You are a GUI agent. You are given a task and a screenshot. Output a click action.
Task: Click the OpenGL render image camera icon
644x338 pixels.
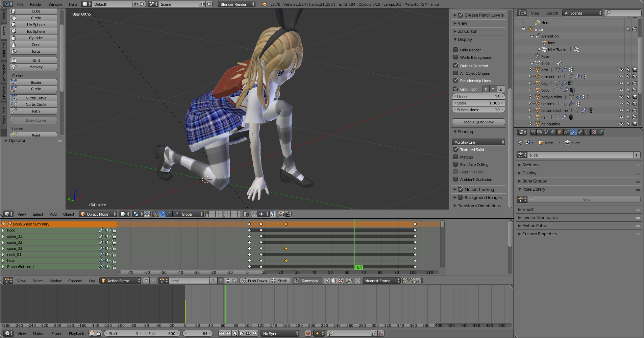[281, 214]
